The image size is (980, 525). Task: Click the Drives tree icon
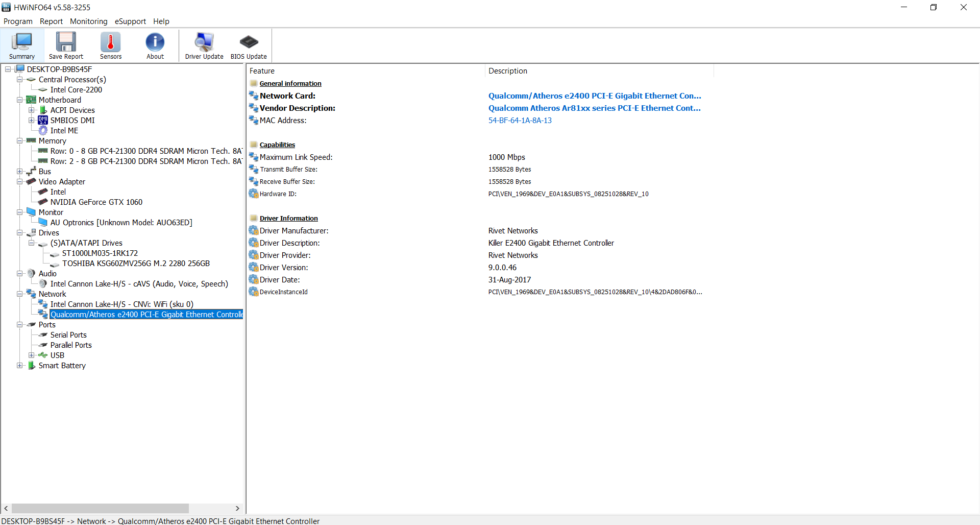pos(31,232)
